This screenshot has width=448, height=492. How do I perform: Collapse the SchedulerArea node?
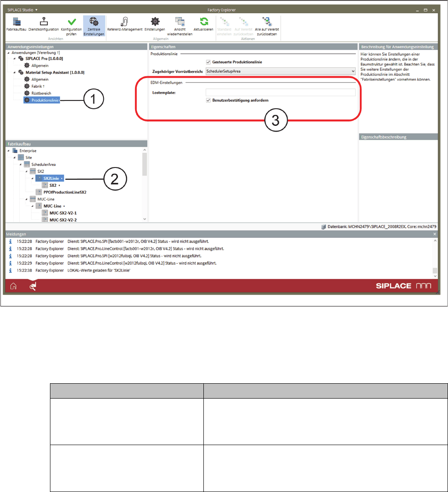[x=21, y=164]
